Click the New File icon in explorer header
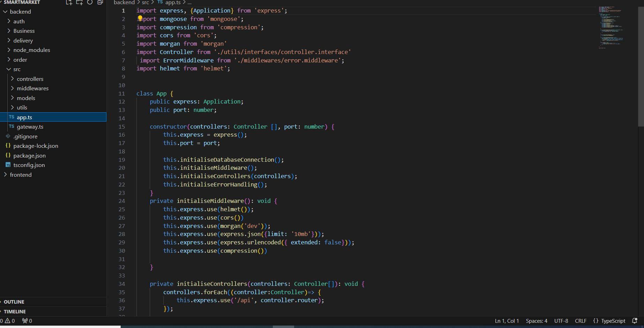Viewport: 644px width, 328px height. tap(69, 2)
